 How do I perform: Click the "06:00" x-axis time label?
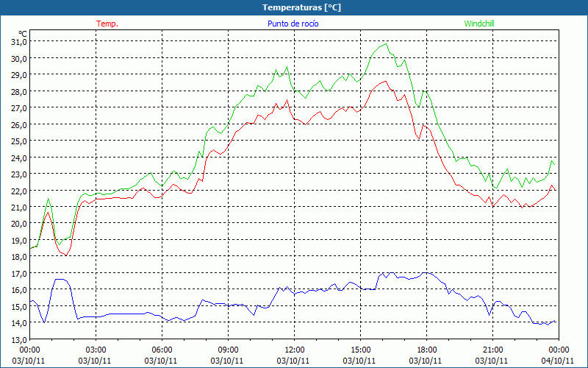click(162, 350)
